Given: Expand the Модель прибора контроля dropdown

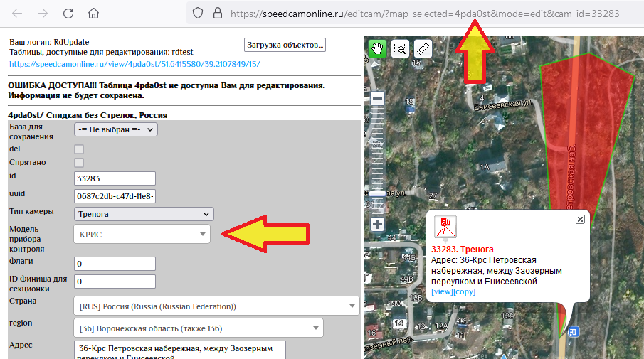Looking at the screenshot, I should pyautogui.click(x=142, y=234).
